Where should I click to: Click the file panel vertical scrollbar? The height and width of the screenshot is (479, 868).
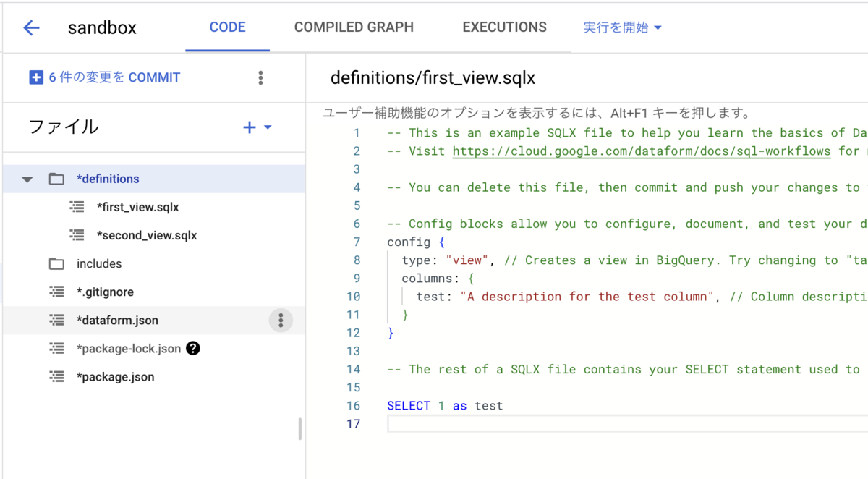[x=300, y=429]
